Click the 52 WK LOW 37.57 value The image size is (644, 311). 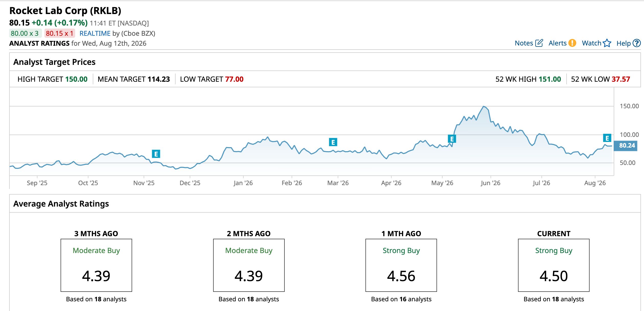[621, 79]
